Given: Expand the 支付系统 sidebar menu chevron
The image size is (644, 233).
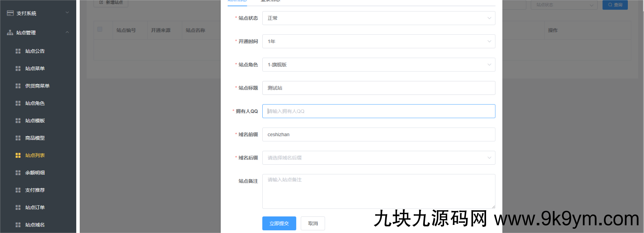Looking at the screenshot, I should click(67, 13).
